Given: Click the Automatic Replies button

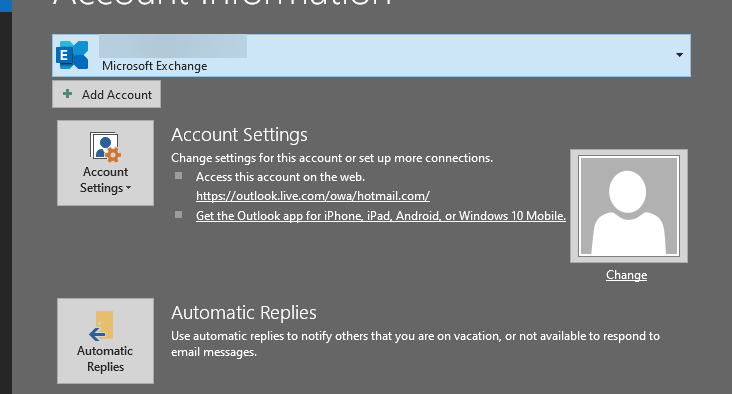Looking at the screenshot, I should 106,341.
